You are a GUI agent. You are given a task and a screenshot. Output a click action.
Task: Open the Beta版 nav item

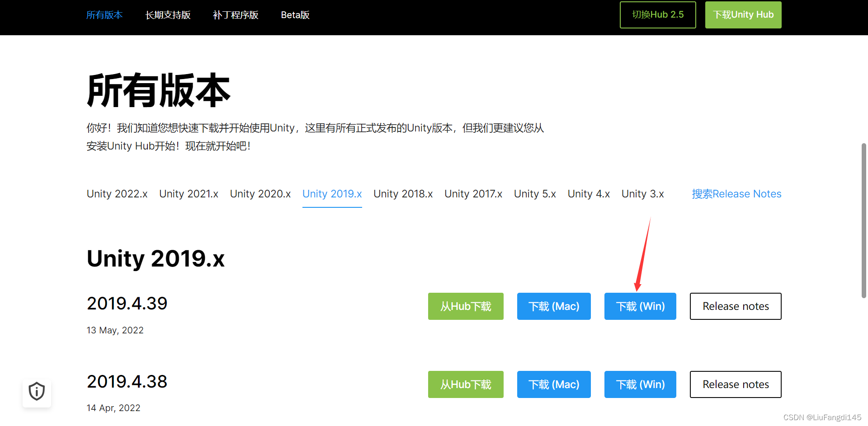(x=295, y=15)
